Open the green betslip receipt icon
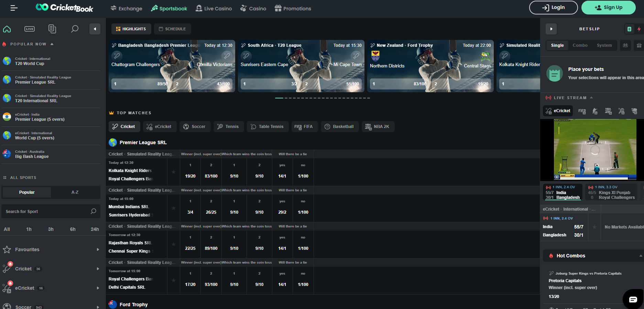Image resolution: width=644 pixels, height=309 pixels. tap(629, 29)
